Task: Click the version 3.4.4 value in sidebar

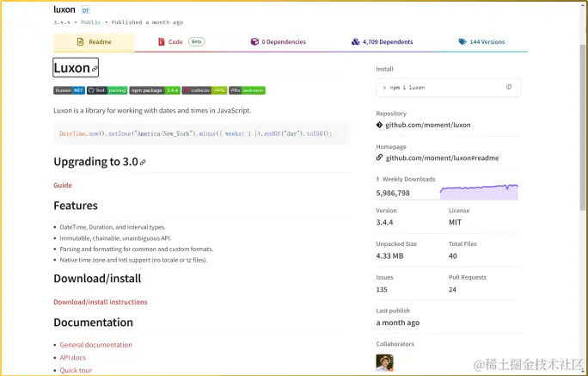Action: click(385, 223)
